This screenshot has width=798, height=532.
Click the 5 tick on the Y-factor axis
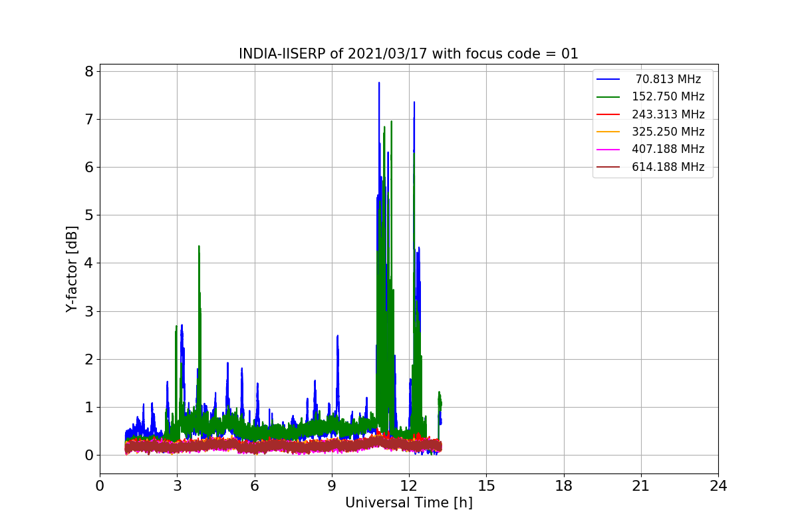click(88, 215)
